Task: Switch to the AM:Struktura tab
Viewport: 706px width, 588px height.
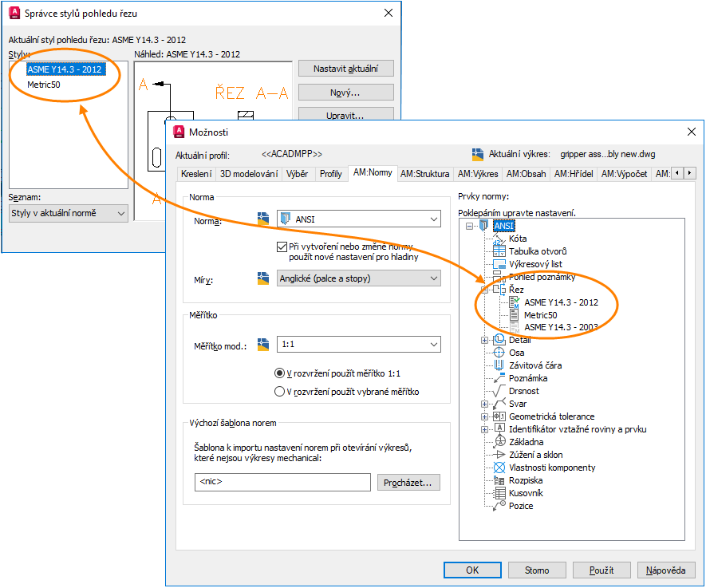Action: (x=425, y=174)
